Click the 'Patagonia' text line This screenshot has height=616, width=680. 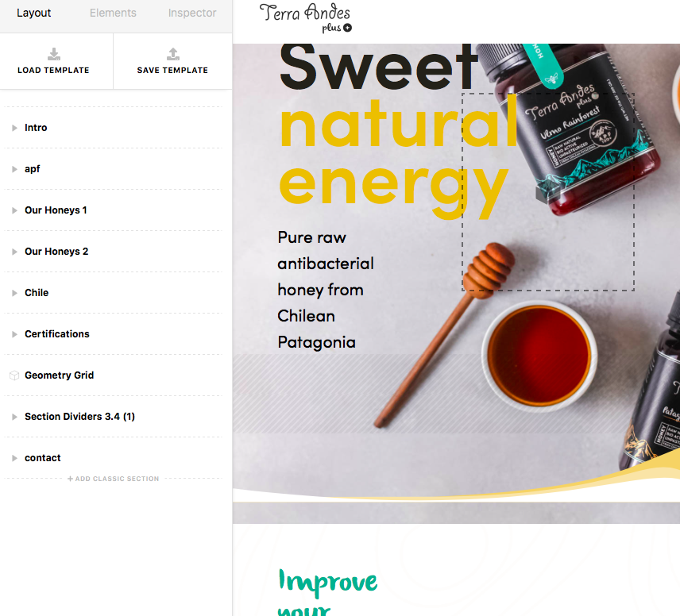coord(317,342)
